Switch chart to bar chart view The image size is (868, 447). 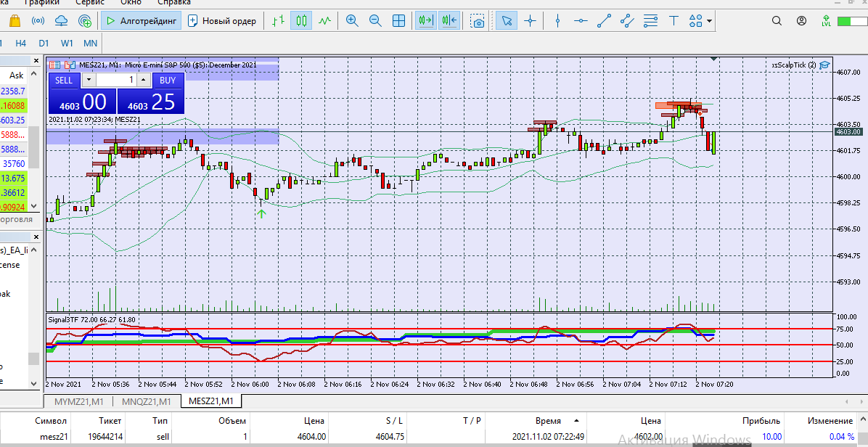[279, 21]
